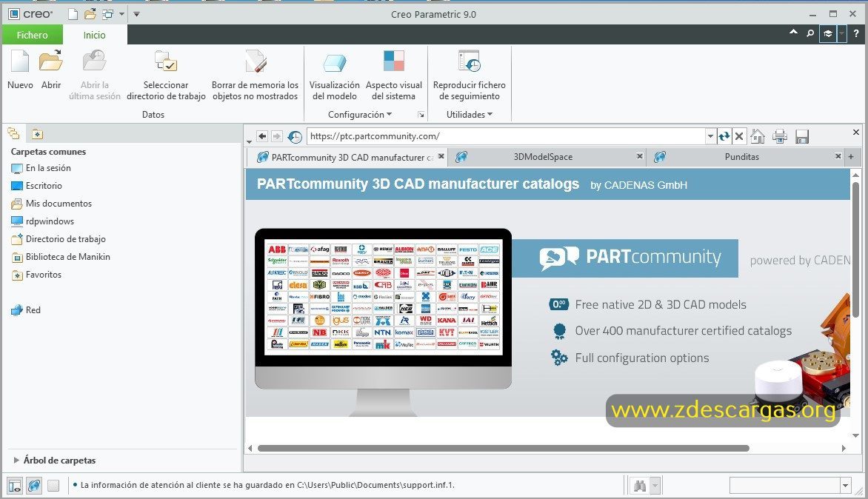Open Aspecto visual del sistema
This screenshot has height=499, width=868.
click(393, 61)
